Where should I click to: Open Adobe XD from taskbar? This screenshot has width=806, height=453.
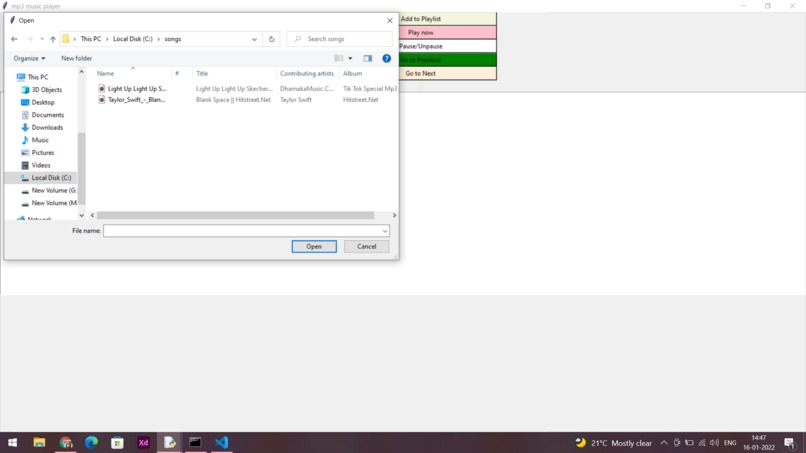143,443
